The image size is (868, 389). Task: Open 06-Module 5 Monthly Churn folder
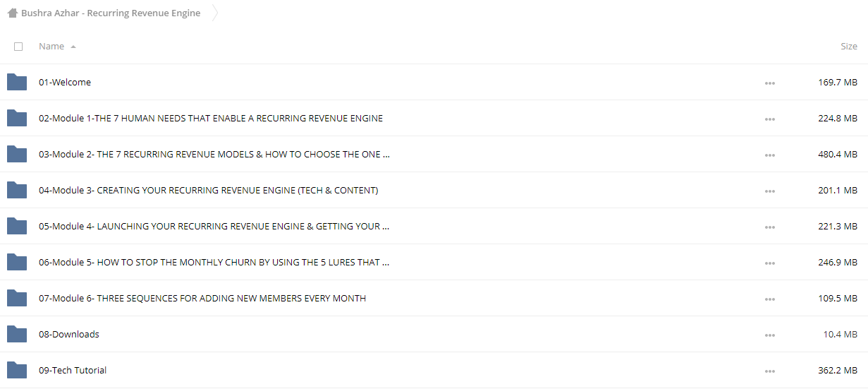[x=214, y=262]
